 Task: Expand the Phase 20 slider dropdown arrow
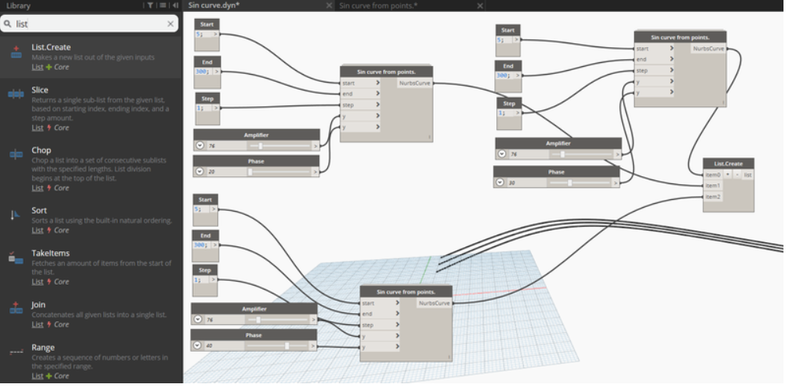coord(199,172)
